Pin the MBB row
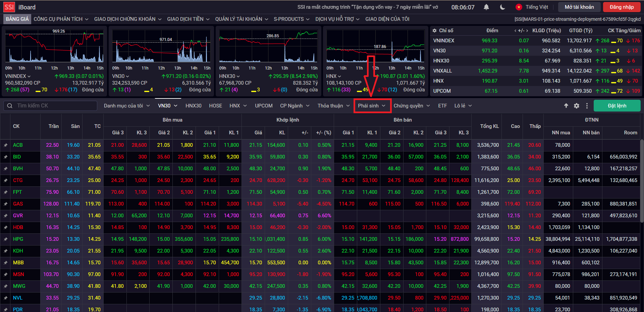 tap(5, 263)
